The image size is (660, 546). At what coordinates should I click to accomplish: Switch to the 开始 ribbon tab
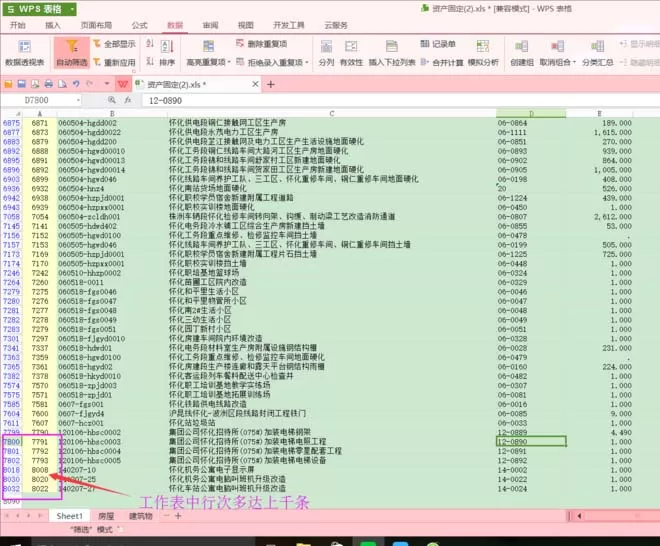point(18,25)
